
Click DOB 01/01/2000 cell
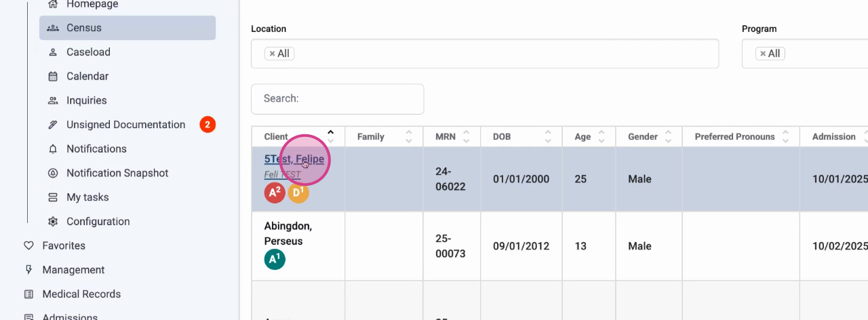point(521,179)
